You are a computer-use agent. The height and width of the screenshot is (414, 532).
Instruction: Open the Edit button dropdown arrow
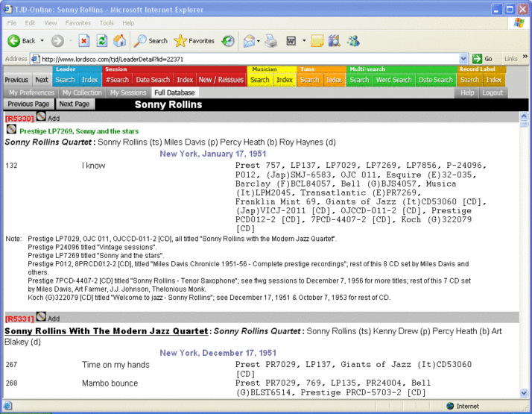click(x=304, y=41)
